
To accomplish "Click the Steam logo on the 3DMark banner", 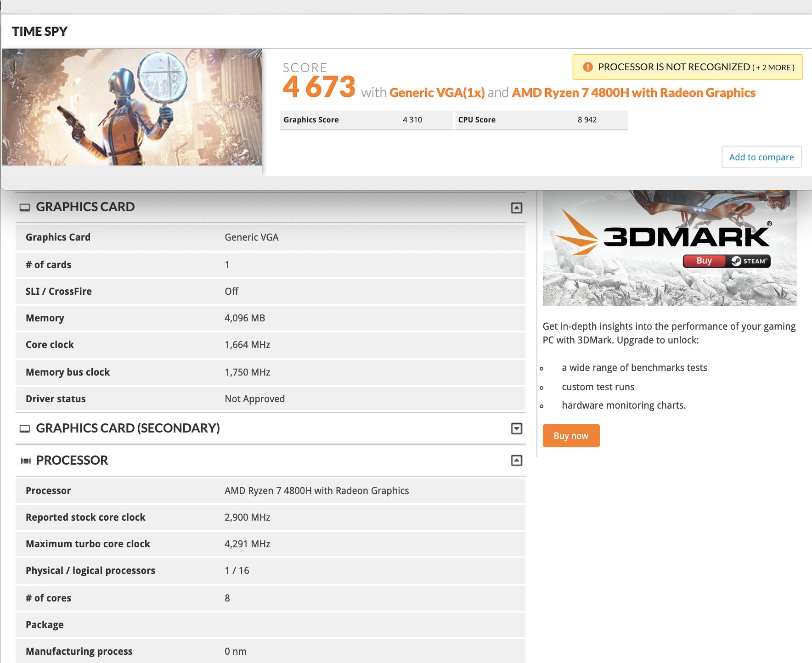I will coord(749,261).
